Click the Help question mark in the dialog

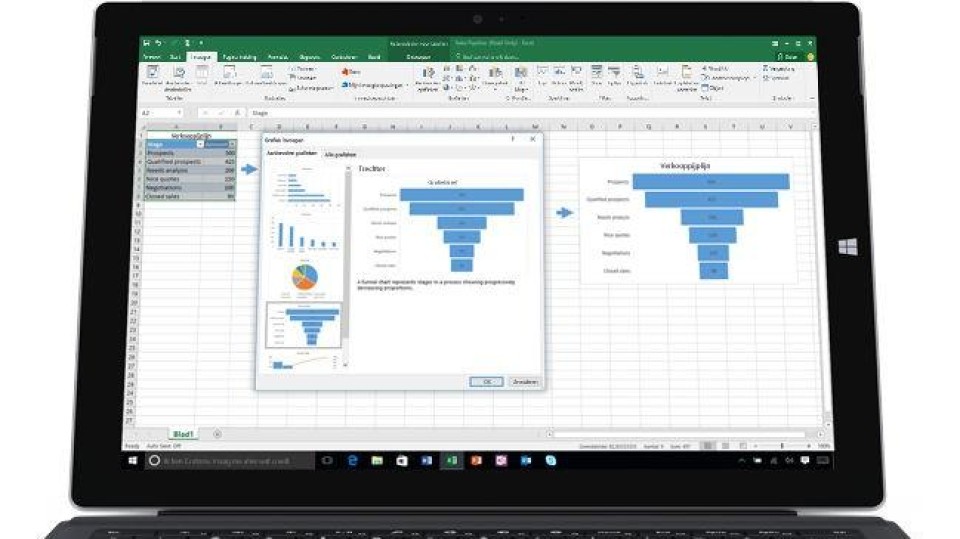pyautogui.click(x=513, y=139)
